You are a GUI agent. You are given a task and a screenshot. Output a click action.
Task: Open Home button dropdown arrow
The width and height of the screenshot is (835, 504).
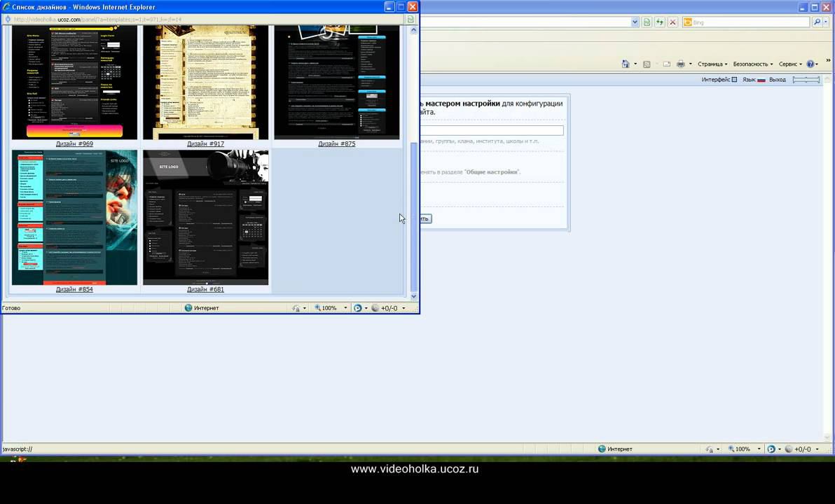[635, 64]
